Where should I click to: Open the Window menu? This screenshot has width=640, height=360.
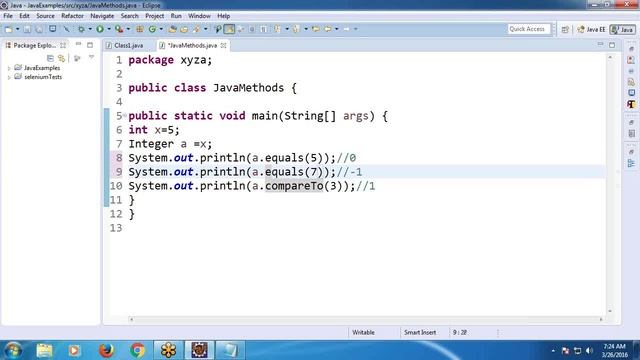[199, 16]
